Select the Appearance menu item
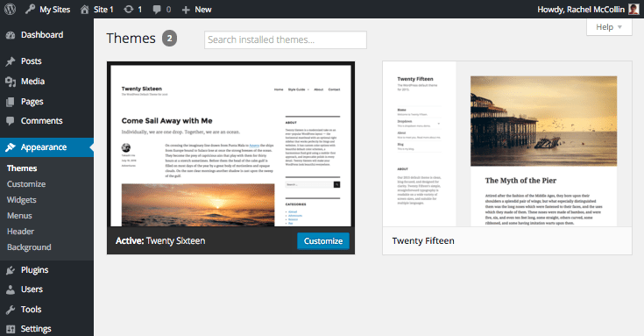This screenshot has height=336, width=644. click(44, 147)
